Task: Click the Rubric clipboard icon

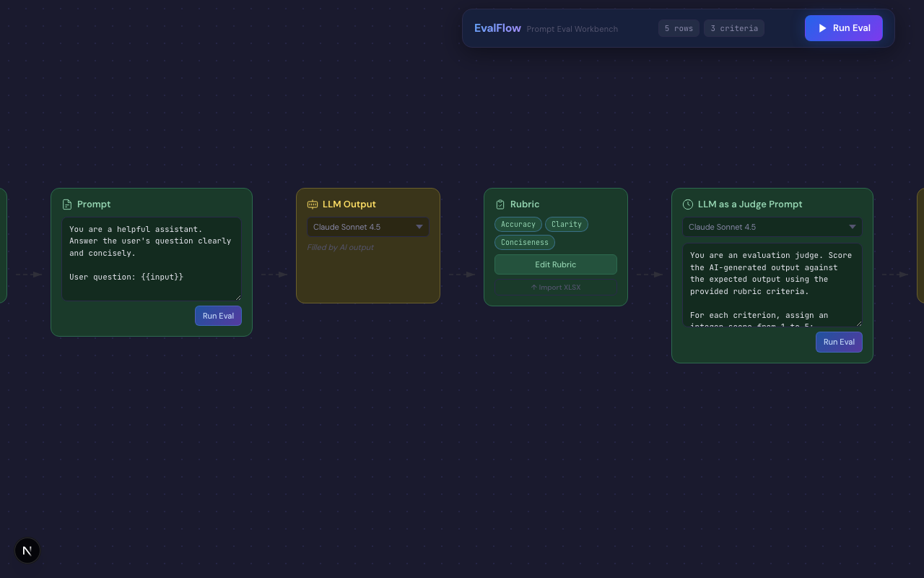Action: click(500, 204)
